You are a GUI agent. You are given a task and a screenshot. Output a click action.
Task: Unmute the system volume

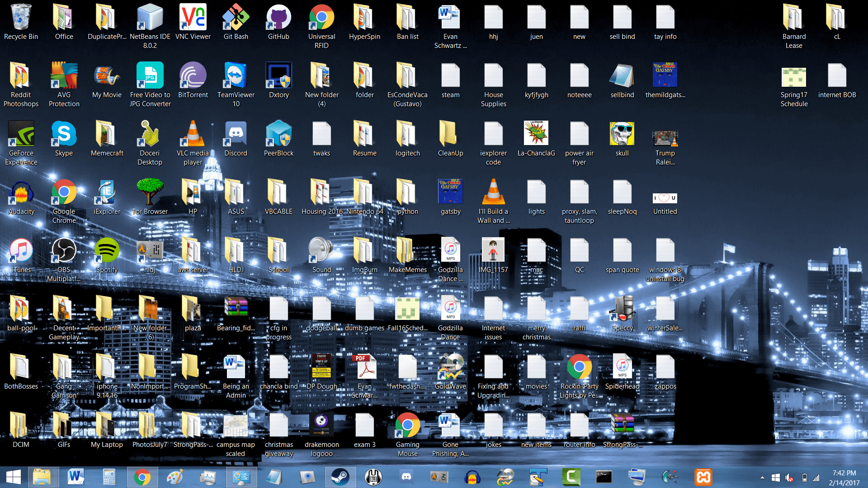[x=790, y=477]
